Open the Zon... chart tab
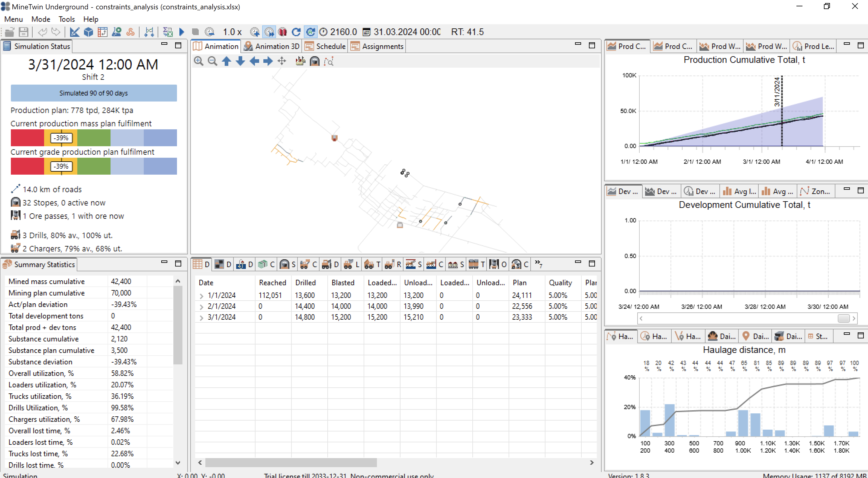868x478 pixels. tap(815, 192)
